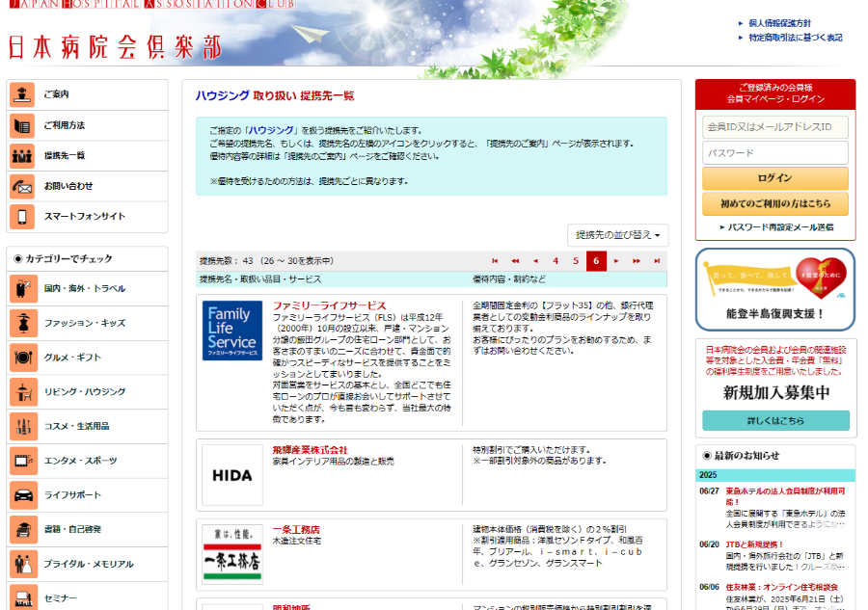
Task: Select リビング・ハウジング category
Action: (87, 392)
